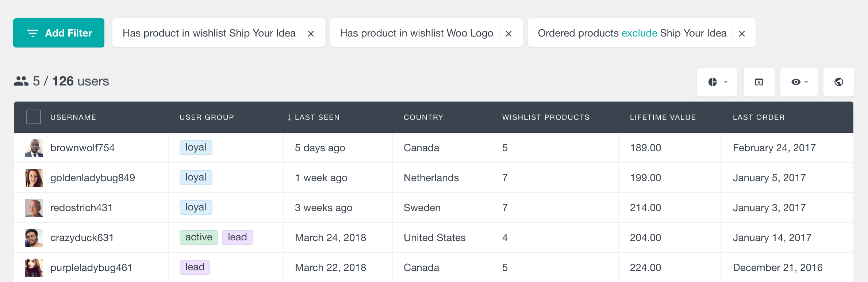The height and width of the screenshot is (282, 868).
Task: Click the lifetime value 199.00
Action: 645,178
